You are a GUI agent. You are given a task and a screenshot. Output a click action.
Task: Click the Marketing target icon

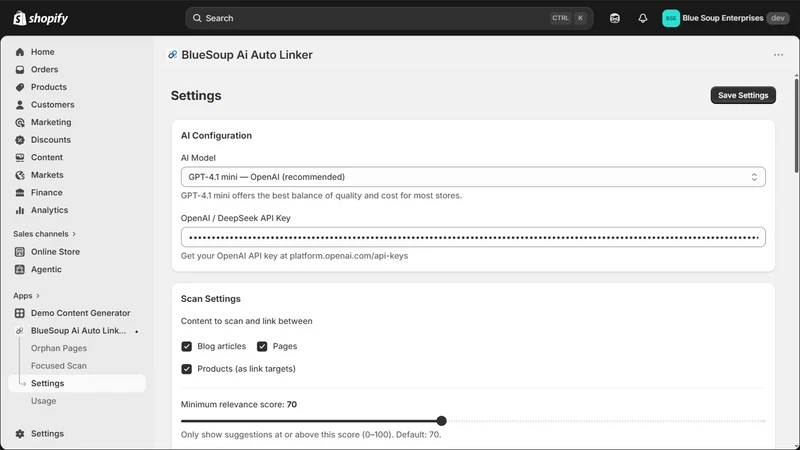pyautogui.click(x=20, y=122)
